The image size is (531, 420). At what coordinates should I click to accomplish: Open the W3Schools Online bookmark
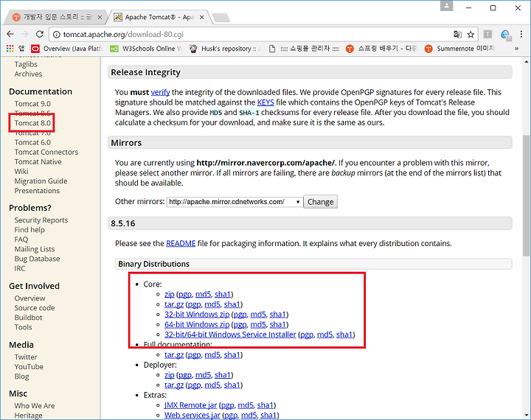click(146, 49)
